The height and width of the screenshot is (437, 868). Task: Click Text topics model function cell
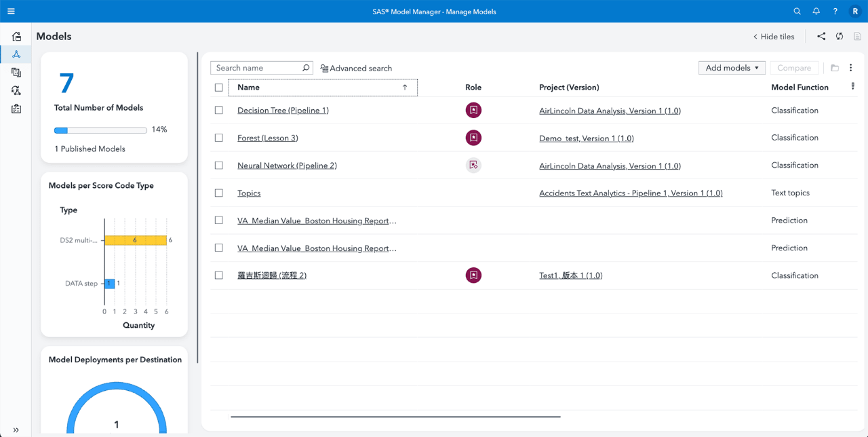[x=790, y=193]
